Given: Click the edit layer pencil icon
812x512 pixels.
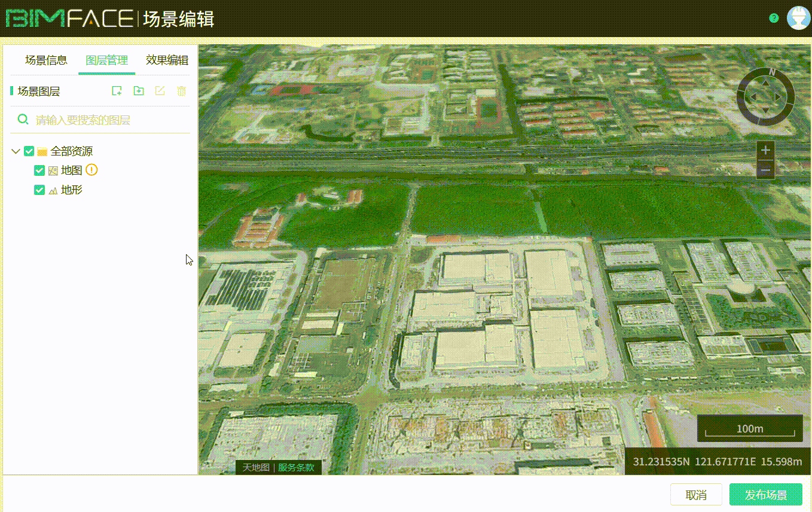Looking at the screenshot, I should pos(160,91).
